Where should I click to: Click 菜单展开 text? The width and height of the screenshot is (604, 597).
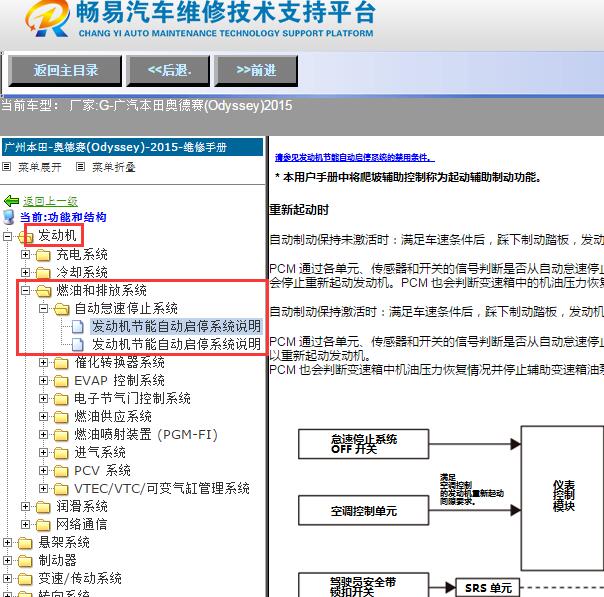40,167
